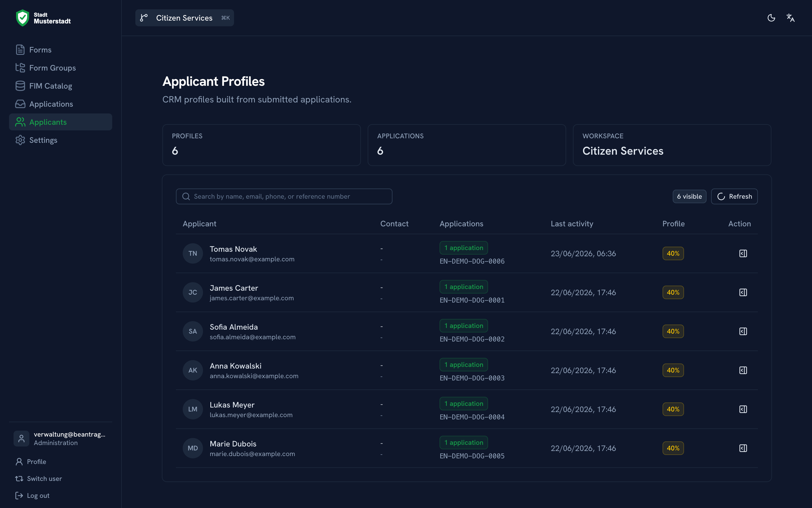This screenshot has height=508, width=812.
Task: Click the Profiles count card
Action: coord(261,145)
